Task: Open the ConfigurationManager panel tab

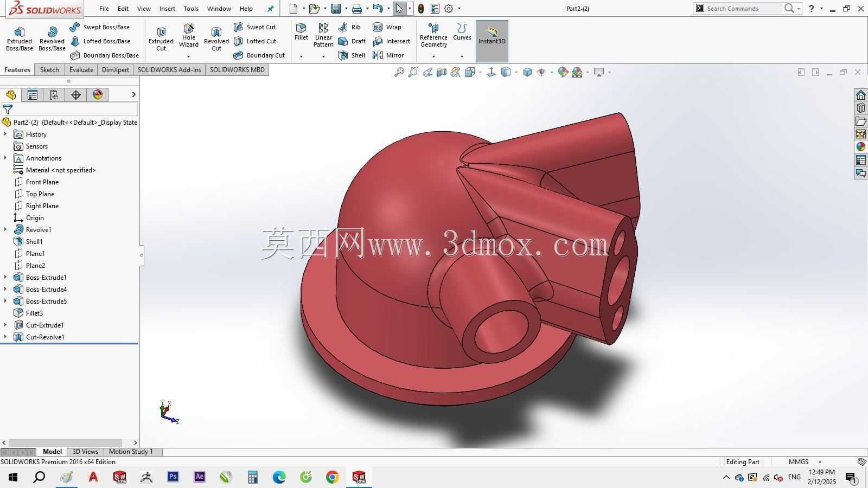Action: click(54, 95)
